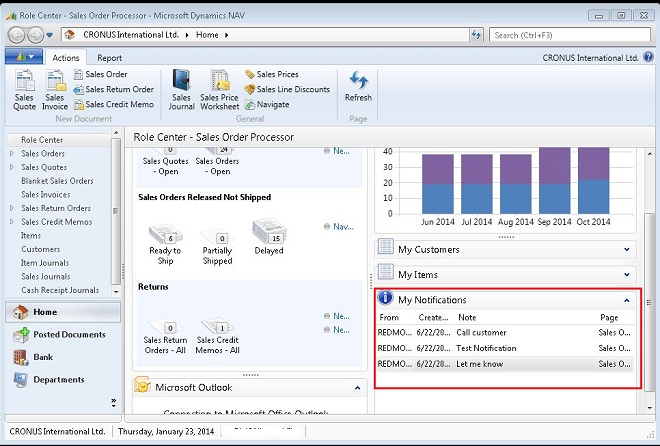Expand the Sales Orders tree node

point(11,154)
